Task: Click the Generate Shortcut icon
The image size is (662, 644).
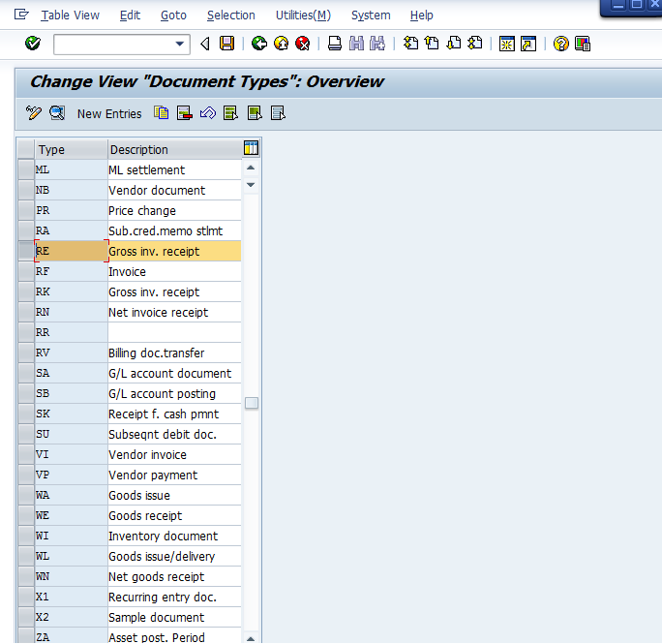Action: (528, 44)
